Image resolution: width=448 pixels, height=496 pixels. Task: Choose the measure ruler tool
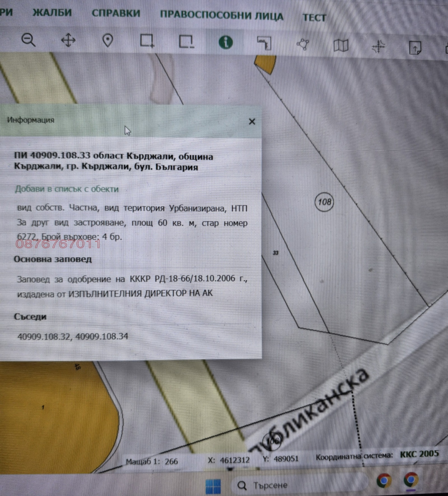[x=264, y=43]
